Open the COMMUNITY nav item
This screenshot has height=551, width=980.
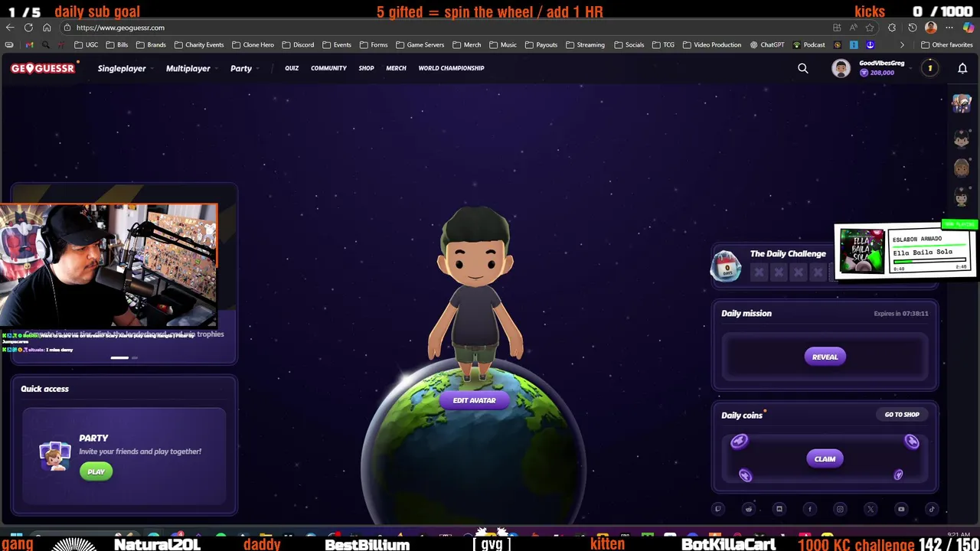(x=328, y=68)
